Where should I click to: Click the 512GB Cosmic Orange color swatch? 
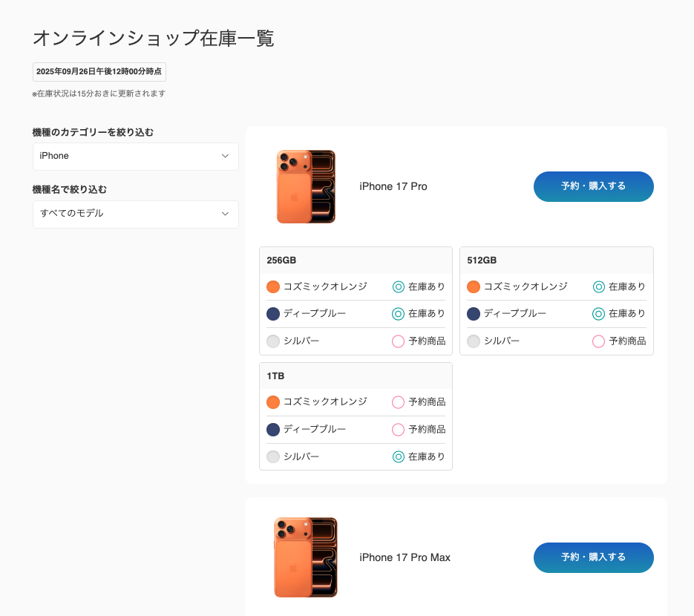click(x=474, y=286)
